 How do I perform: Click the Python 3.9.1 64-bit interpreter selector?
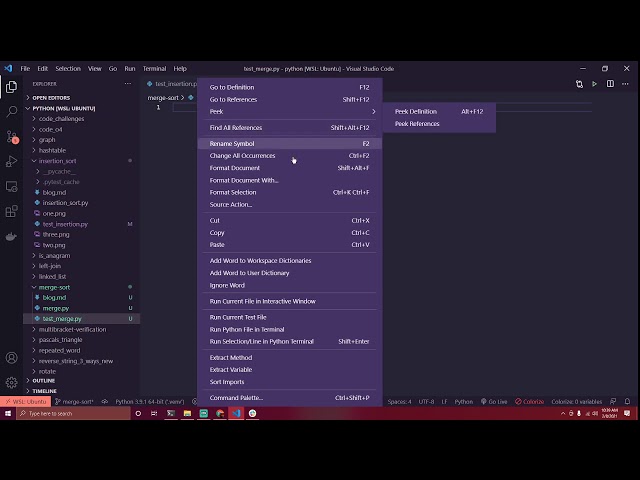[x=150, y=402]
